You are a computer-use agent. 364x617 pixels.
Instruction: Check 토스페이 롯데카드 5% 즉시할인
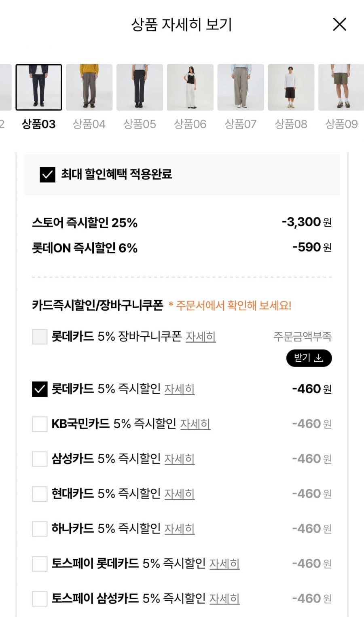(x=40, y=564)
